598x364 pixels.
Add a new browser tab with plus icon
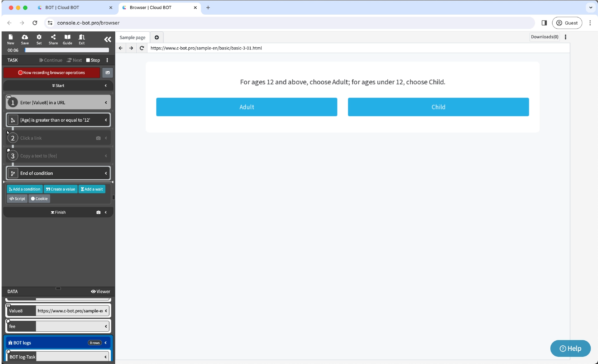pos(157,37)
